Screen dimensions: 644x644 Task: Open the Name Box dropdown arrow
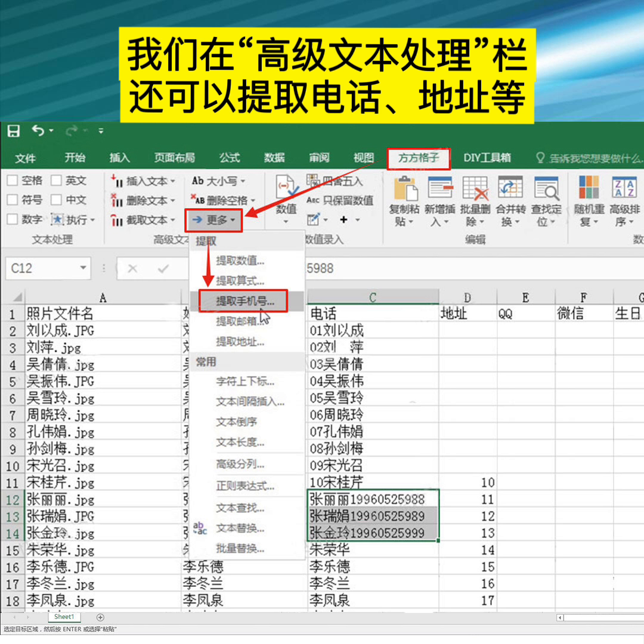pos(83,268)
